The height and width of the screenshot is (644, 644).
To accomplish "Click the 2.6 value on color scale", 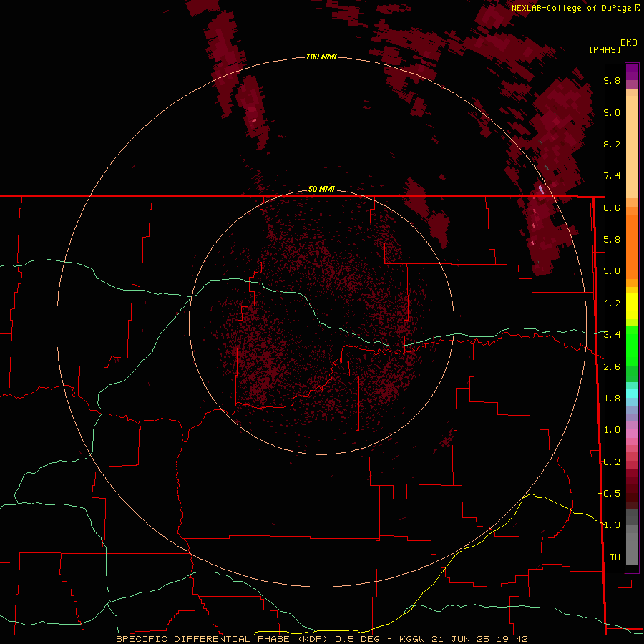I will pos(612,367).
